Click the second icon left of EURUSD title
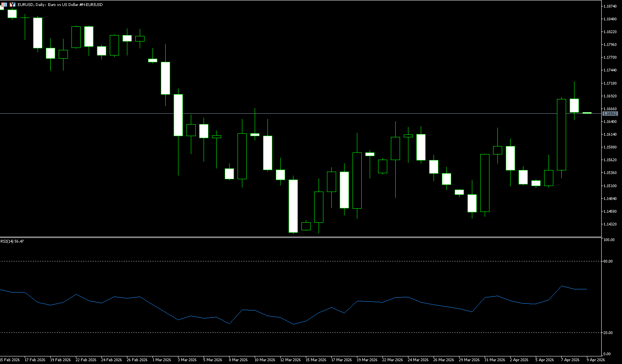Image resolution: width=622 pixels, height=364 pixels. 12,4
